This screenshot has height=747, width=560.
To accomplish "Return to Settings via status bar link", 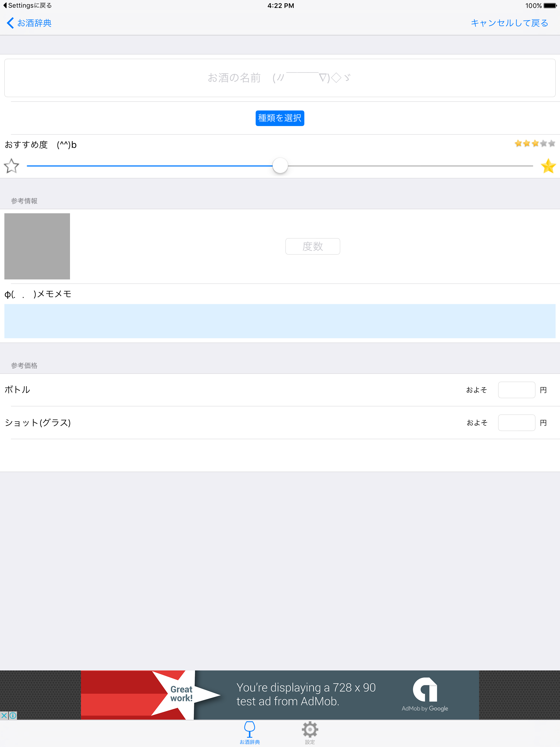I will tap(27, 5).
